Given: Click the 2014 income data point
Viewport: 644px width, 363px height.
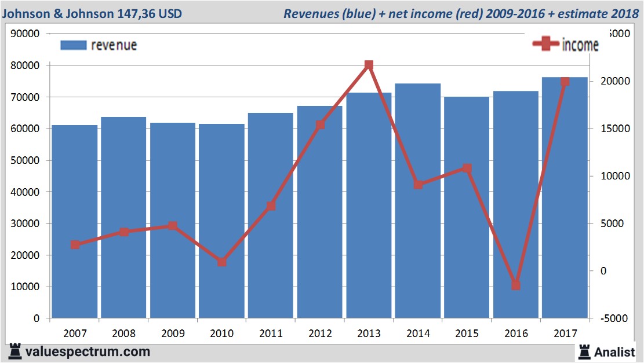Looking at the screenshot, I should pyautogui.click(x=418, y=185).
